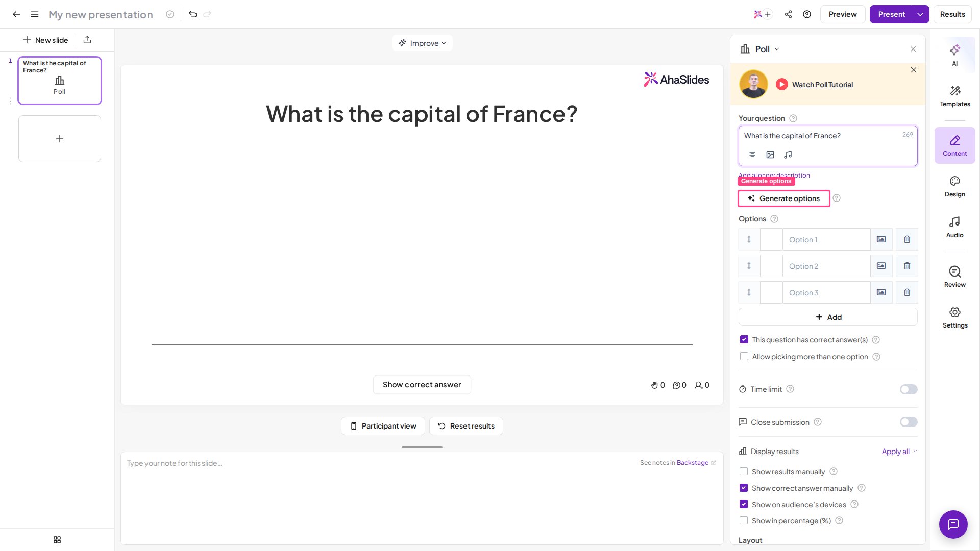Viewport: 980px width, 551px height.
Task: Click the redo arrow icon
Action: (x=207, y=14)
